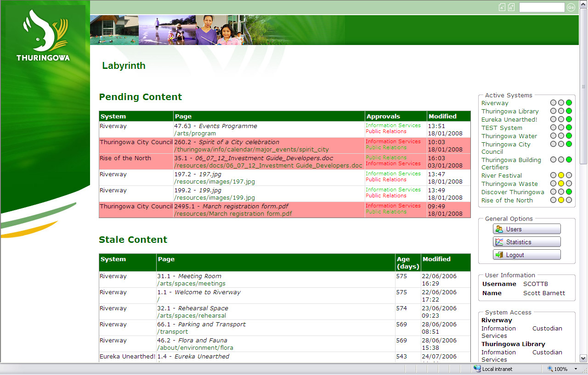Open Discover Thuringowa in Active Systems
Viewport: 588px width, 375px height.
pos(513,192)
